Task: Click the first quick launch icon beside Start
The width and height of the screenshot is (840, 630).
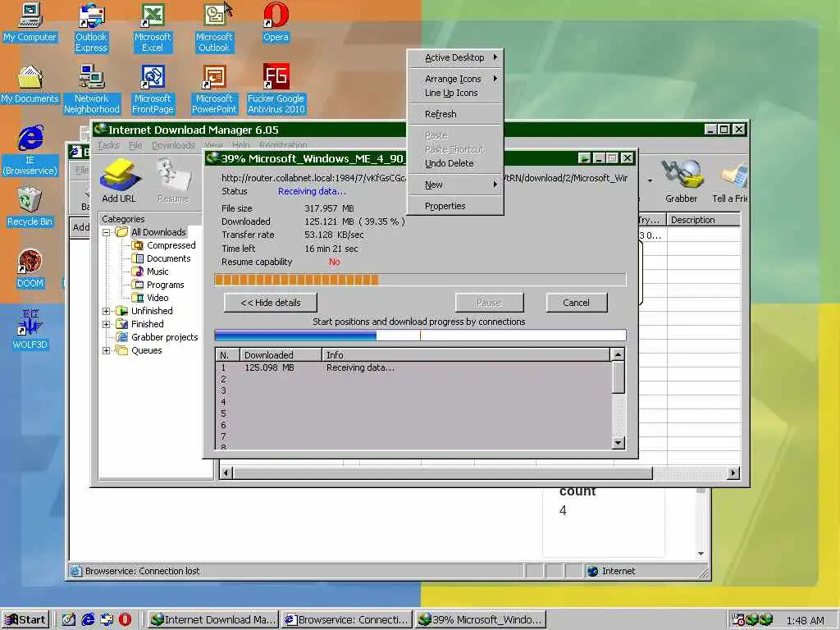Action: 69,620
